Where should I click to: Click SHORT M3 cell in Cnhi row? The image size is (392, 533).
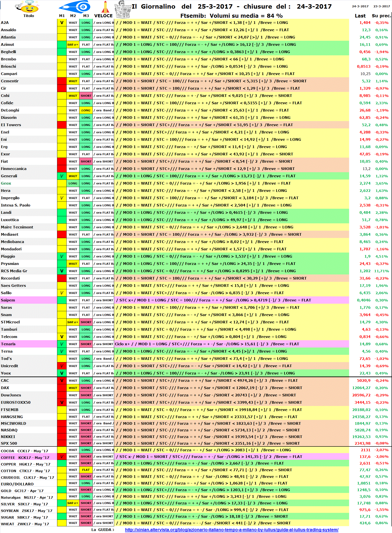pos(86,96)
